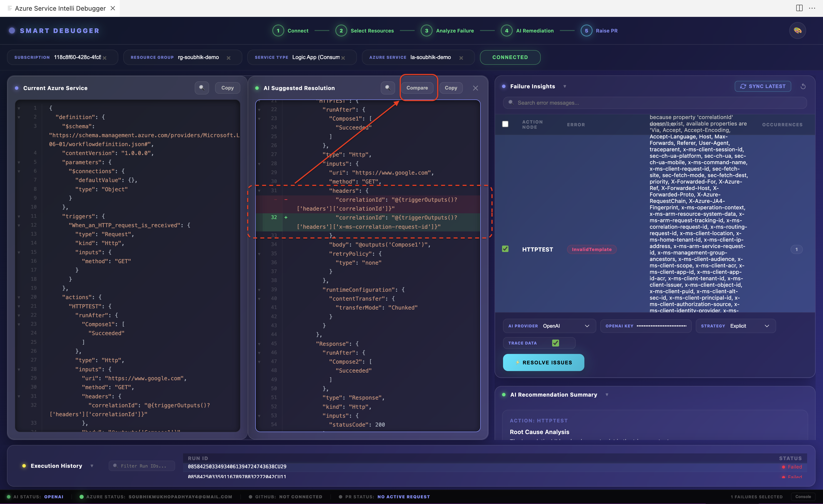Open the Strategy dropdown
Image resolution: width=823 pixels, height=504 pixels.
click(735, 326)
